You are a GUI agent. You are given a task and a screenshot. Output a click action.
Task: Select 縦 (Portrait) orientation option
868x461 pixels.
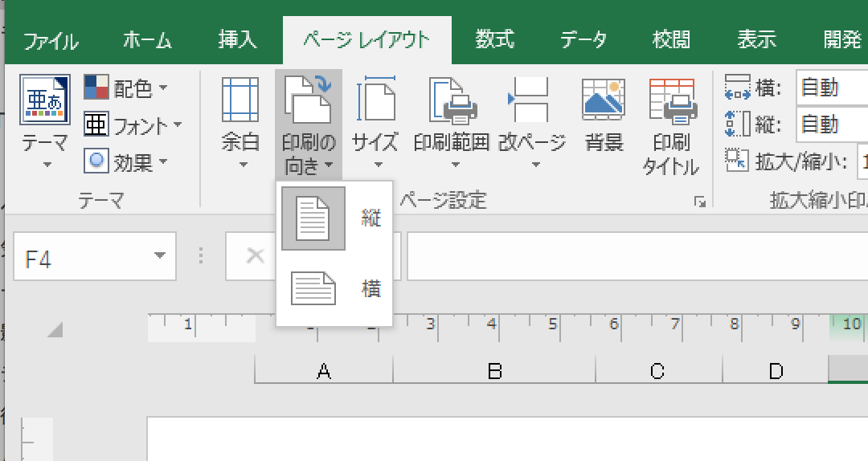334,218
